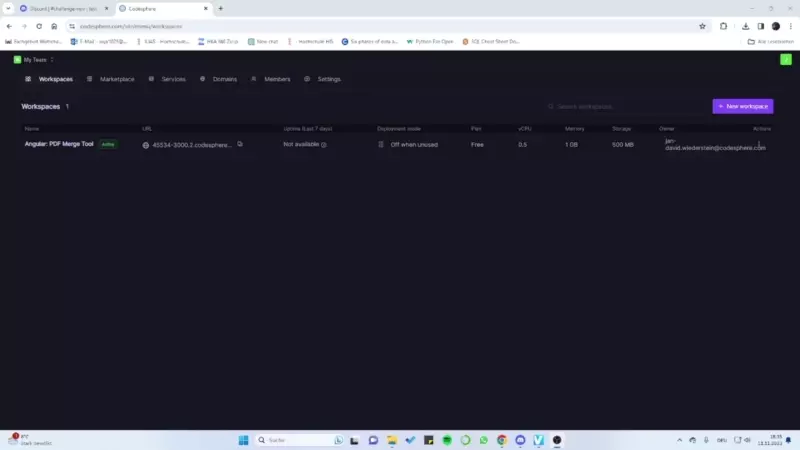Viewport: 800px width, 450px height.
Task: Open the My Team switcher dropdown
Action: pyautogui.click(x=34, y=60)
